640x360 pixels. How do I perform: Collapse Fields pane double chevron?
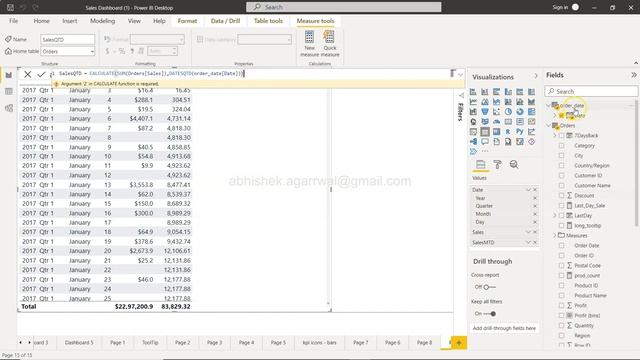tap(633, 75)
